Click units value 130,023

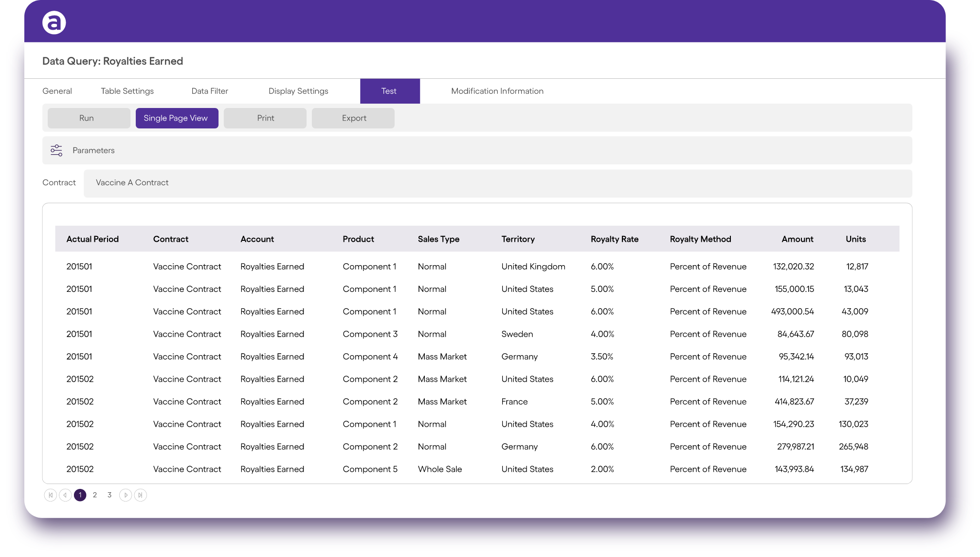click(853, 424)
